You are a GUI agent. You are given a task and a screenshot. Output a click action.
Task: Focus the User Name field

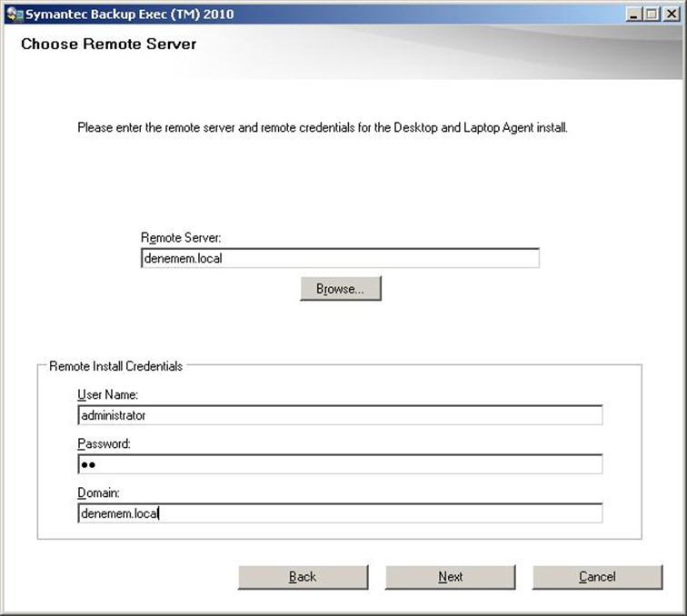340,415
